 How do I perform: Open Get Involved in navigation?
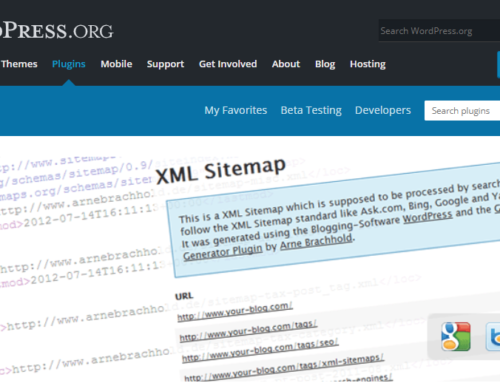click(x=228, y=64)
